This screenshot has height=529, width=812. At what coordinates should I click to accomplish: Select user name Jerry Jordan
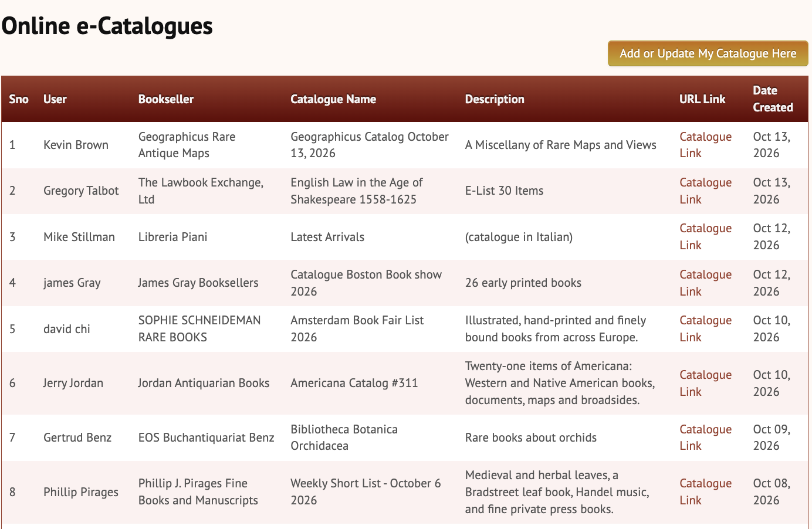pos(73,383)
